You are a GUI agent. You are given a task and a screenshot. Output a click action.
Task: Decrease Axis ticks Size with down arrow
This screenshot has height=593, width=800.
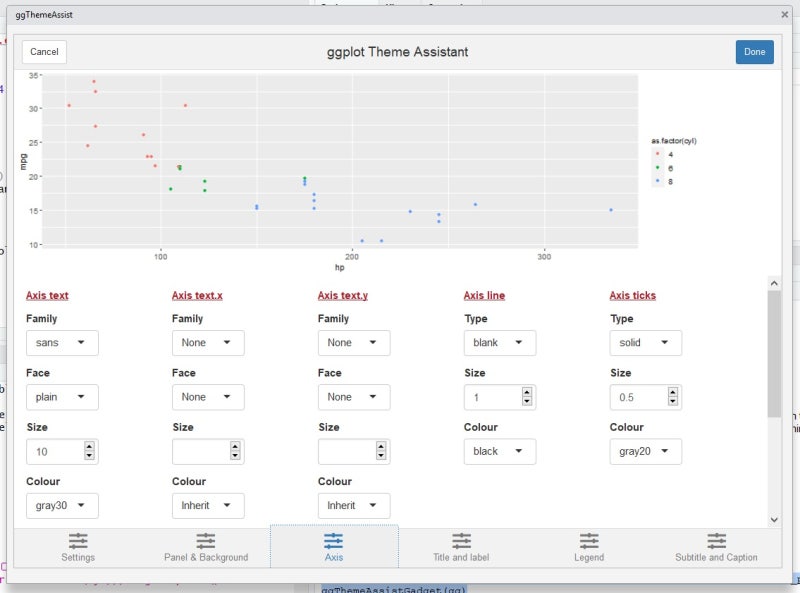pos(673,401)
